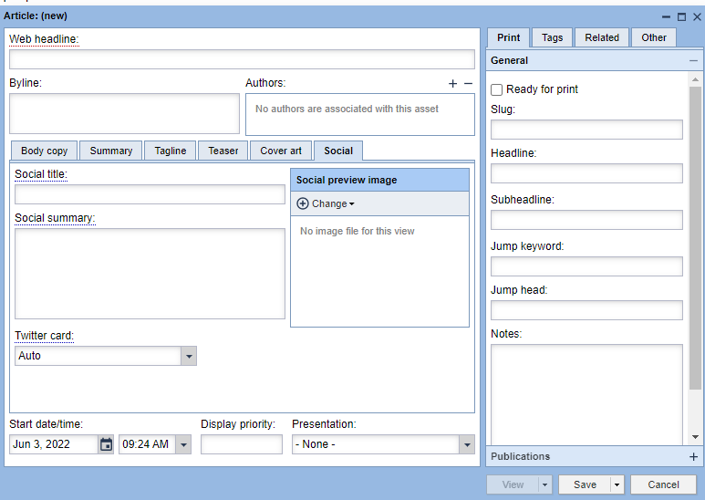Click the Change image plus-circle icon
This screenshot has width=705, height=500.
pos(303,204)
